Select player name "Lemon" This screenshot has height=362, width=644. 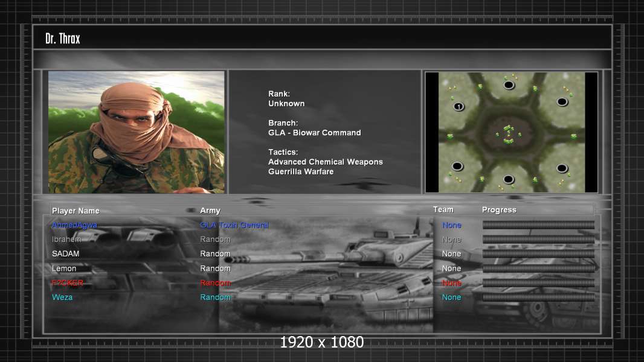pyautogui.click(x=64, y=268)
